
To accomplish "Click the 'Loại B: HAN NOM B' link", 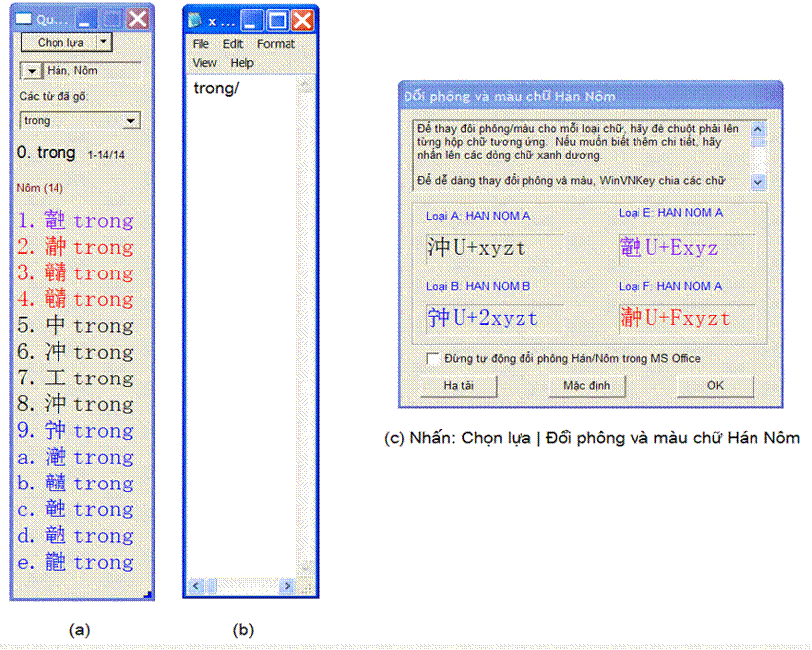I will point(478,286).
